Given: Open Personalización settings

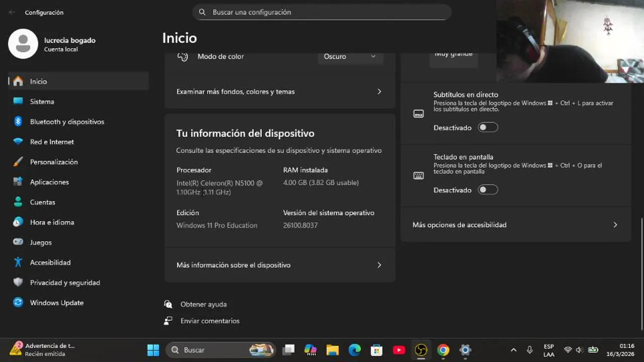Looking at the screenshot, I should (x=78, y=162).
